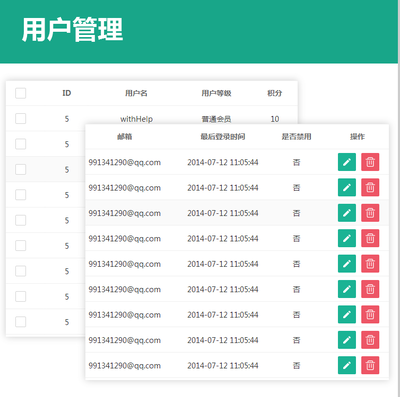Viewport: 400px width, 397px height.
Task: Click the 否 disabled status in the first row
Action: pos(296,162)
